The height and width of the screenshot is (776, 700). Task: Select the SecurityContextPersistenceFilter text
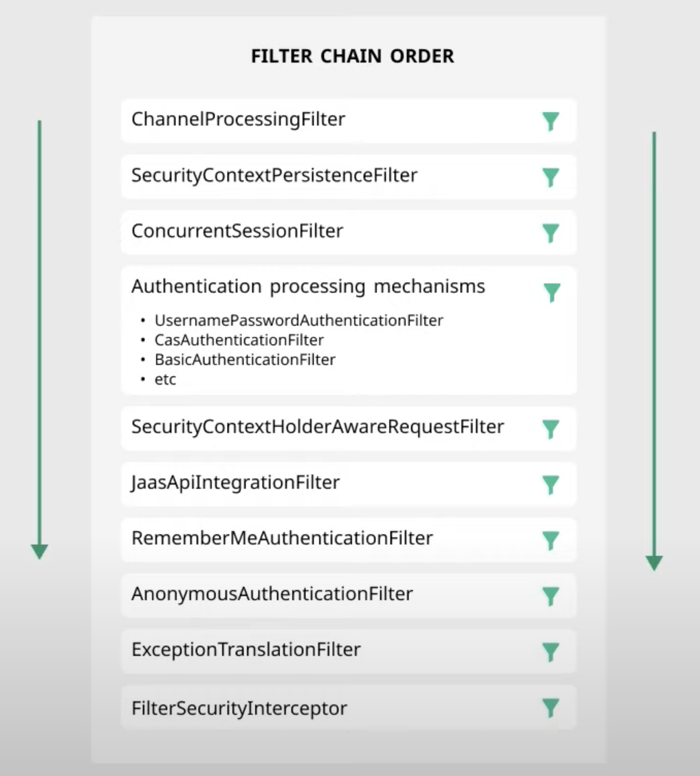pos(274,175)
